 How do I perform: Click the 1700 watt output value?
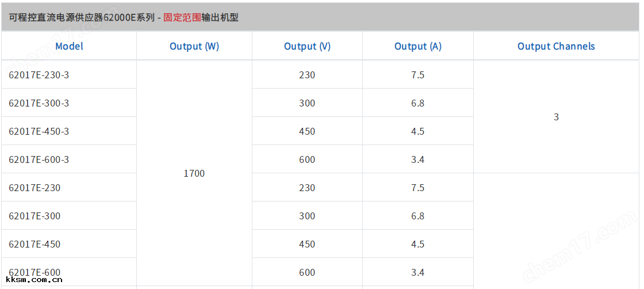194,173
